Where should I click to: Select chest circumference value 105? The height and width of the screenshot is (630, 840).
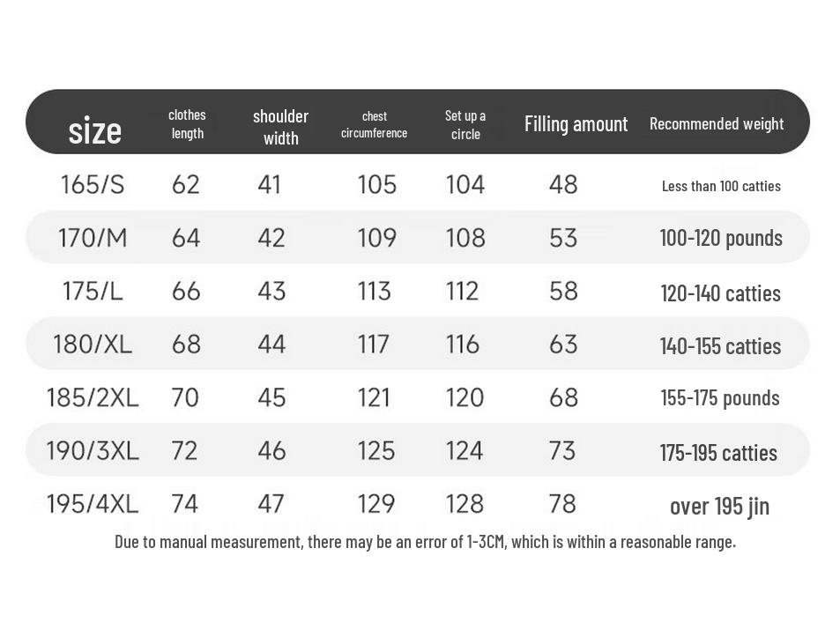(376, 184)
